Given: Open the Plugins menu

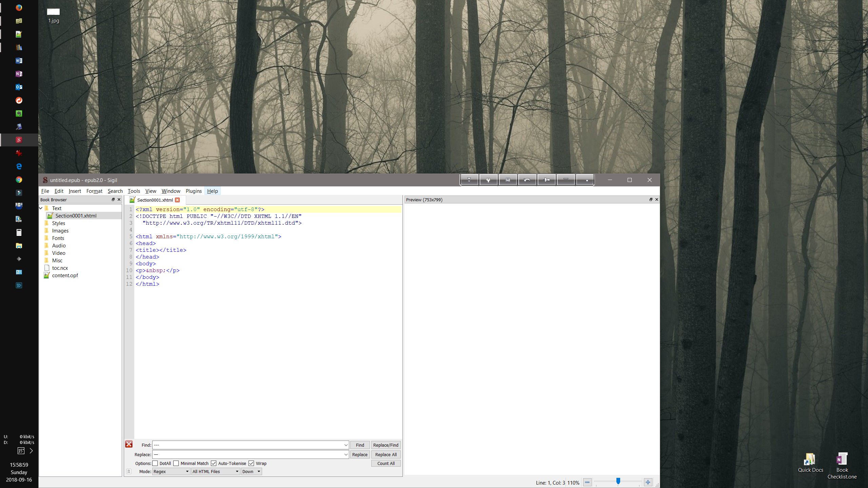Looking at the screenshot, I should pos(194,191).
